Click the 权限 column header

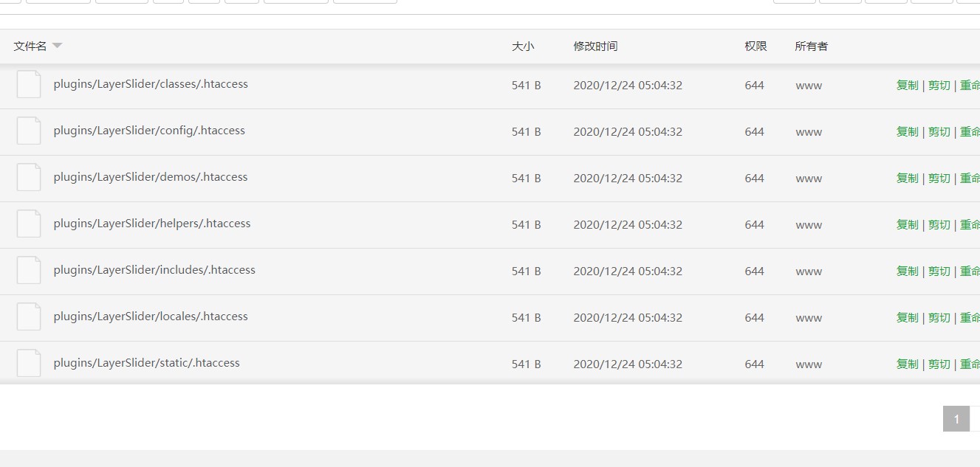click(x=755, y=46)
